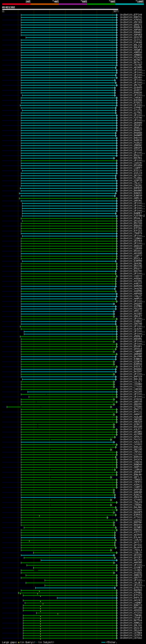
Task: Open hit UniRef100_A5C3G9
Action: (x=131, y=22)
